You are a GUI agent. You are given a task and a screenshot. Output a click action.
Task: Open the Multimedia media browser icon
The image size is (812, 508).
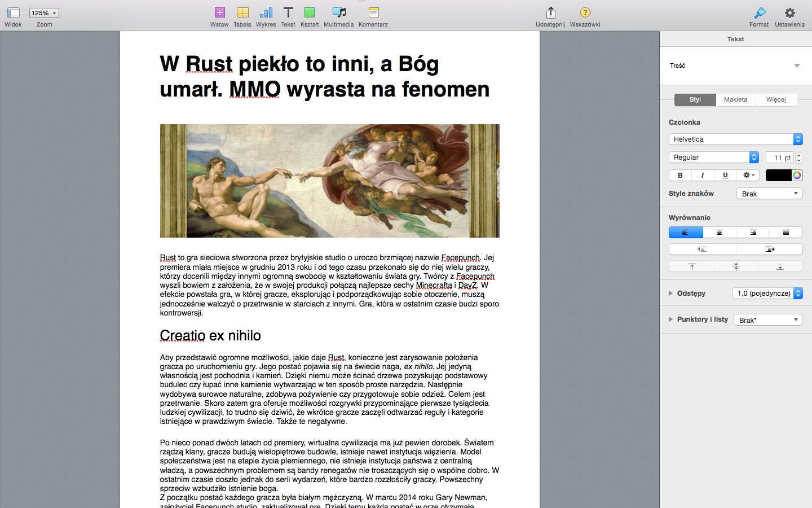(x=339, y=12)
